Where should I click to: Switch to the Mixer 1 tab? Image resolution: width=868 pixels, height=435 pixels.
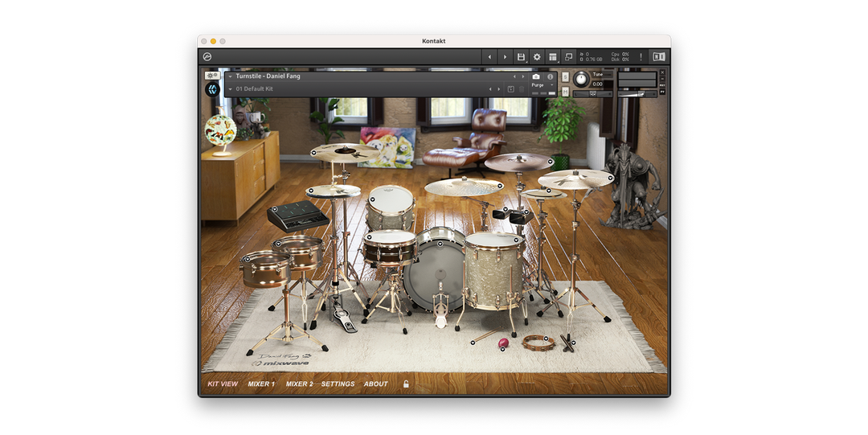[261, 384]
